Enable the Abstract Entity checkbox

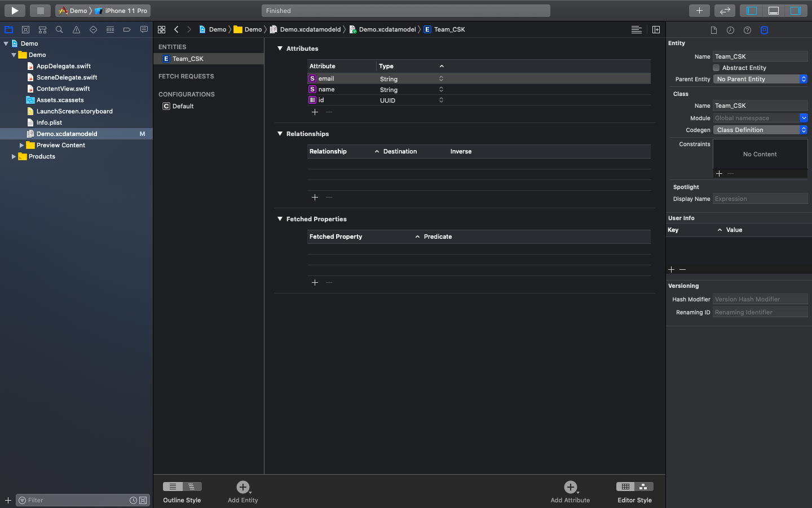[716, 68]
